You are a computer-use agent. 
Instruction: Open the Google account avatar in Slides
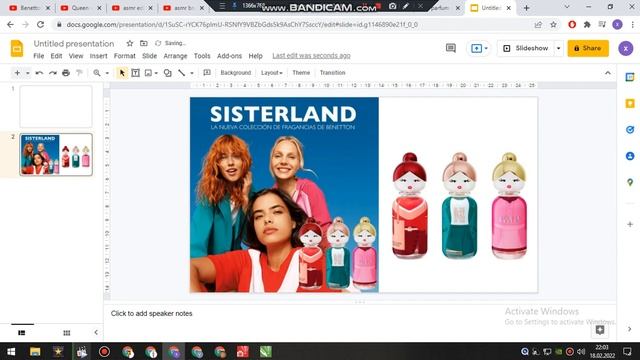625,49
